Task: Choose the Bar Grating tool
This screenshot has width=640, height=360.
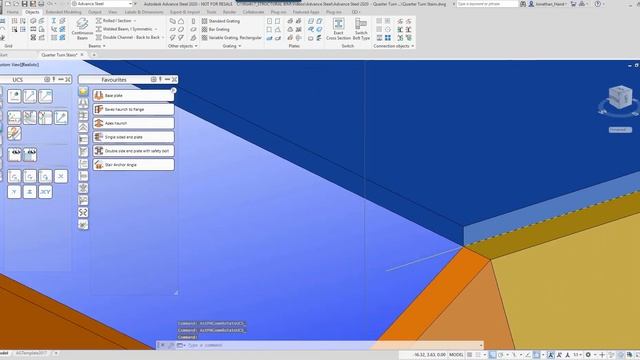Action: tap(216, 29)
